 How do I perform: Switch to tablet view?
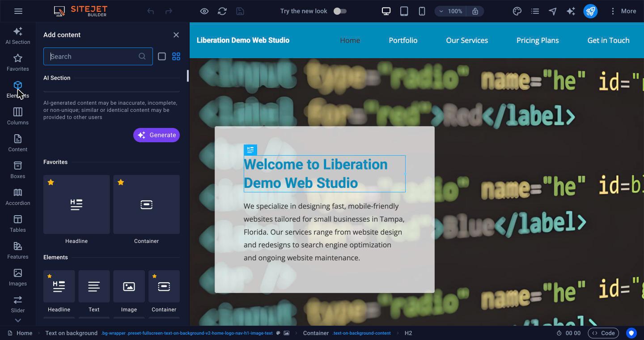point(404,11)
